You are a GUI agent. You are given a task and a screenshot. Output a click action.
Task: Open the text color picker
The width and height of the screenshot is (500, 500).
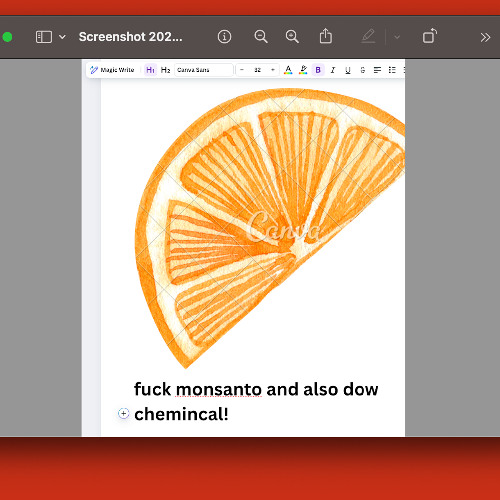(288, 70)
